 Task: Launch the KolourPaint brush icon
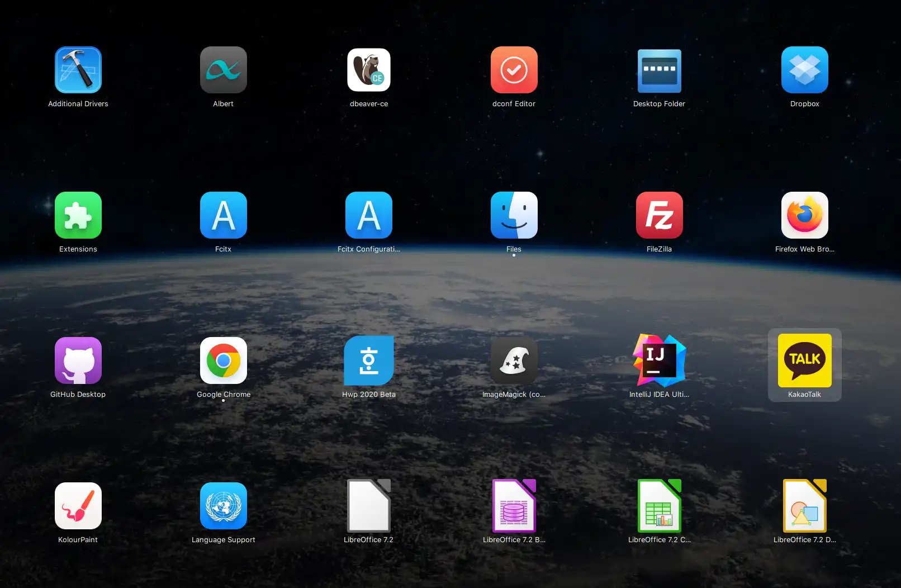point(78,506)
